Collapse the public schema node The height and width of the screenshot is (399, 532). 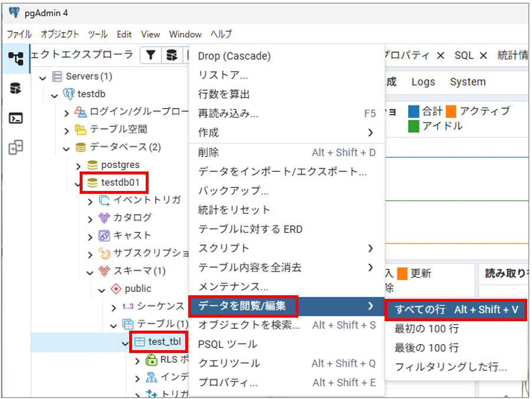pyautogui.click(x=102, y=291)
